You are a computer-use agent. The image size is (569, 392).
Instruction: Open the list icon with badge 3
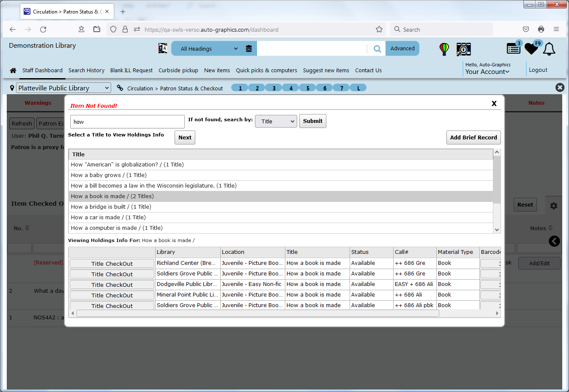tap(514, 48)
